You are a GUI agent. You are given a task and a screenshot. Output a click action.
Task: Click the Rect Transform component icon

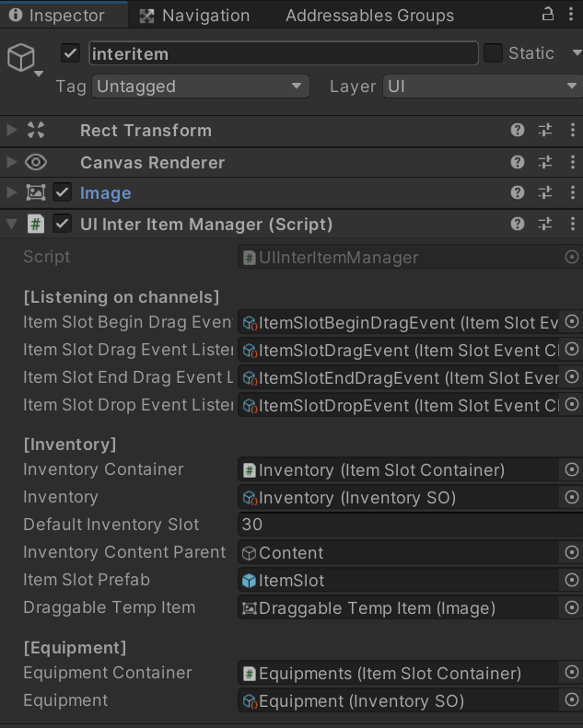click(36, 130)
